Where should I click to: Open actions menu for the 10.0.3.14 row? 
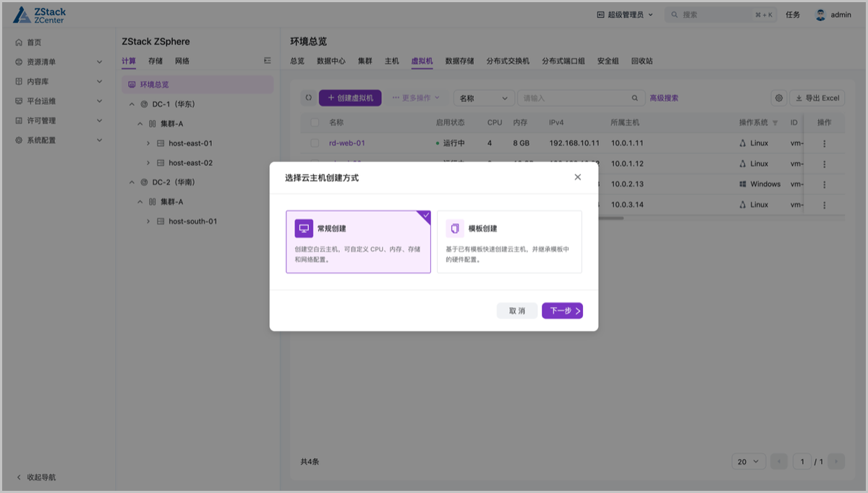(824, 205)
